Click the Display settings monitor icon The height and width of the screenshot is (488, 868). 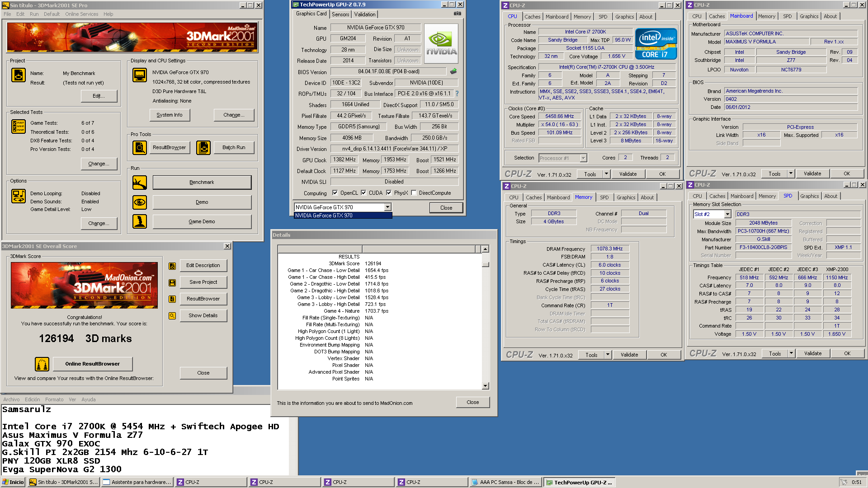[x=140, y=75]
